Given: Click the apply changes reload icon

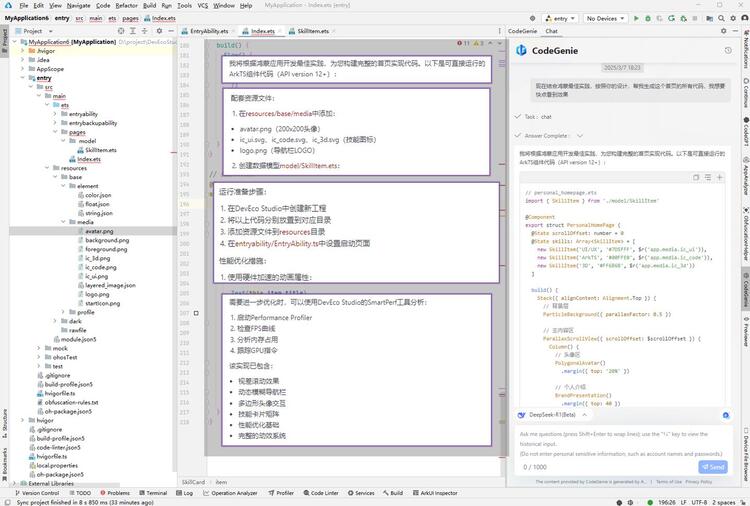Looking at the screenshot, I should 672,18.
